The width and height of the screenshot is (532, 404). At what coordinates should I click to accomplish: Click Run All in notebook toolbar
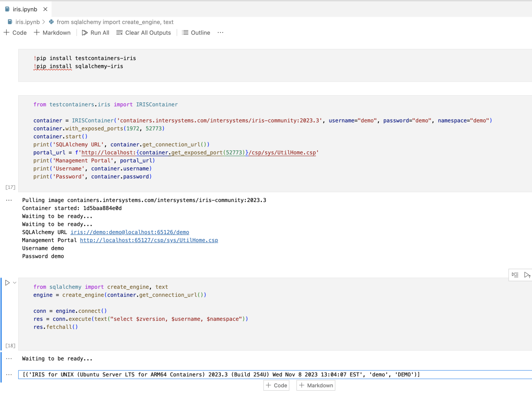click(96, 33)
